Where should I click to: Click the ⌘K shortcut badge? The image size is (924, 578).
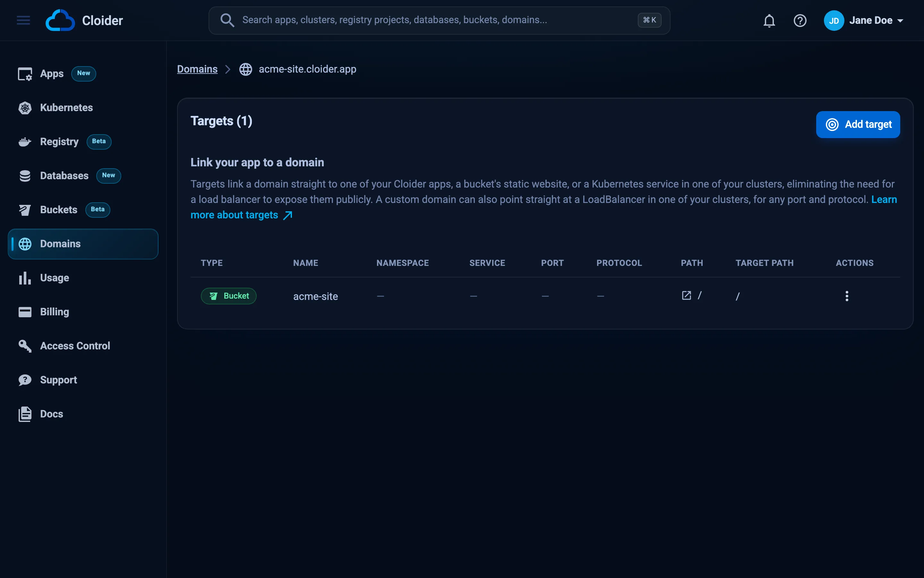click(649, 20)
